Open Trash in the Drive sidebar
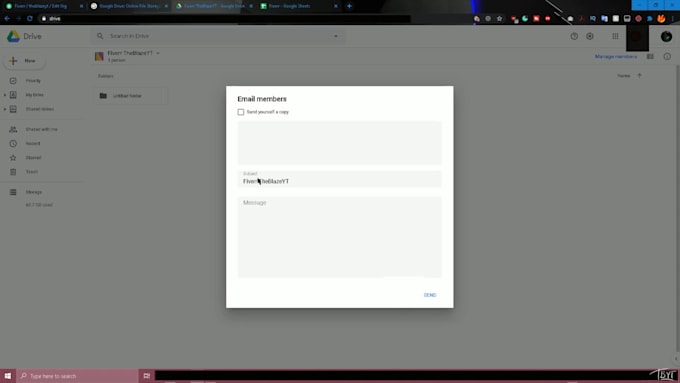The image size is (680, 383). tap(32, 172)
